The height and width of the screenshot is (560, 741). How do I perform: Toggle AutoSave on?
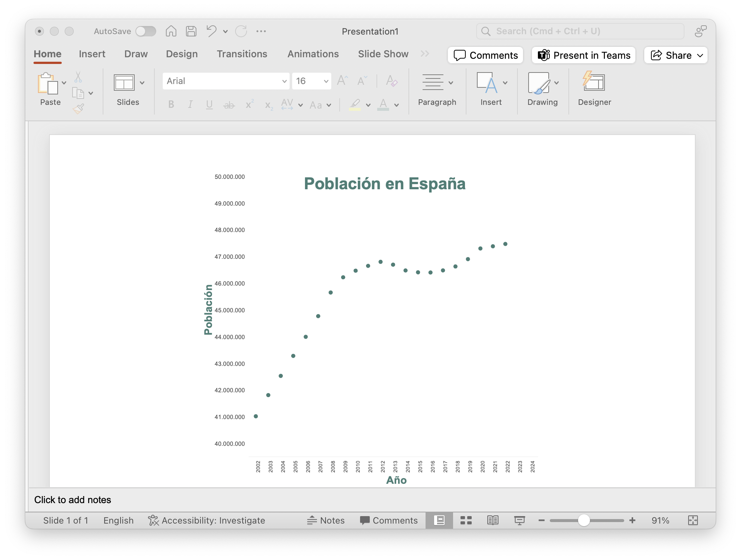(x=146, y=31)
